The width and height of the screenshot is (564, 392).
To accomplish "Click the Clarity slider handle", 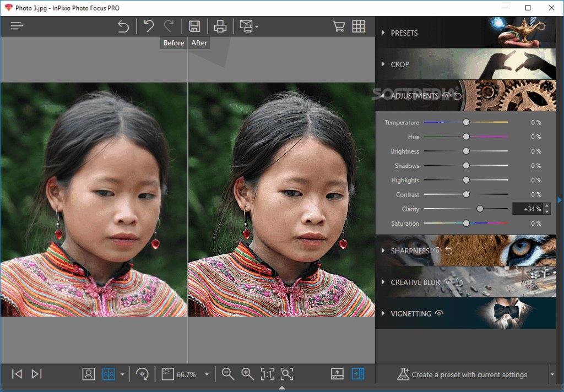I will coord(480,209).
